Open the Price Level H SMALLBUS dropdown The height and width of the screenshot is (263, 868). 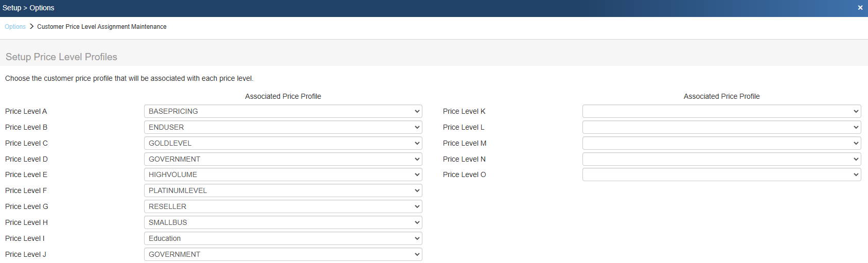click(x=283, y=222)
